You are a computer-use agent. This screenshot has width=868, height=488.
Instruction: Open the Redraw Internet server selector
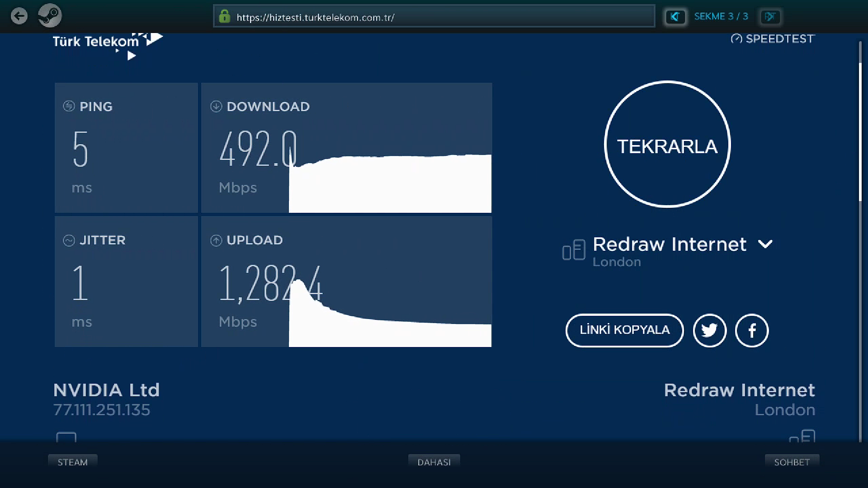click(x=669, y=244)
